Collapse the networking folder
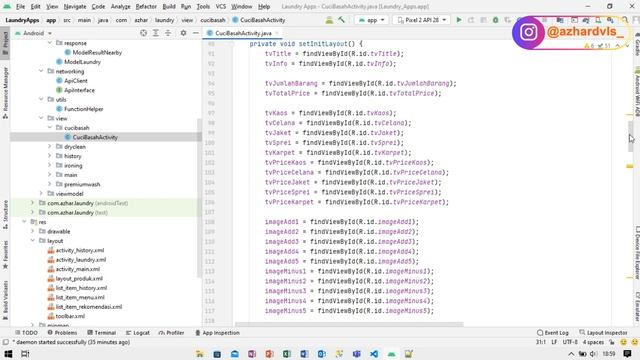 click(41, 71)
